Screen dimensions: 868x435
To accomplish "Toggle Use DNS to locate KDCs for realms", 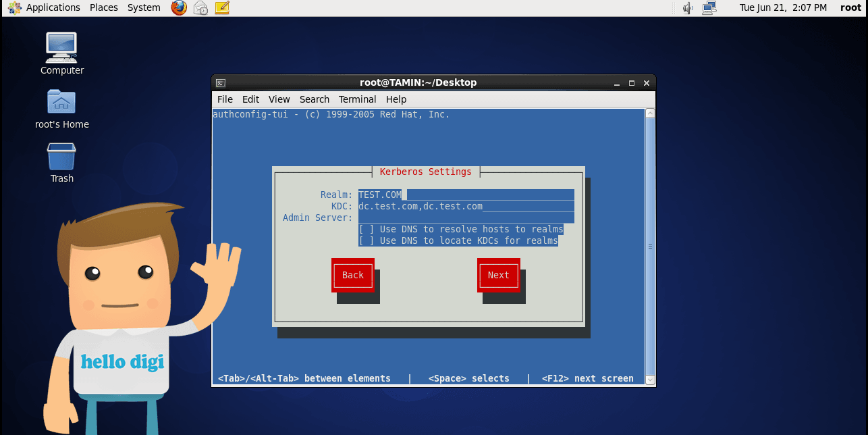I will (458, 241).
